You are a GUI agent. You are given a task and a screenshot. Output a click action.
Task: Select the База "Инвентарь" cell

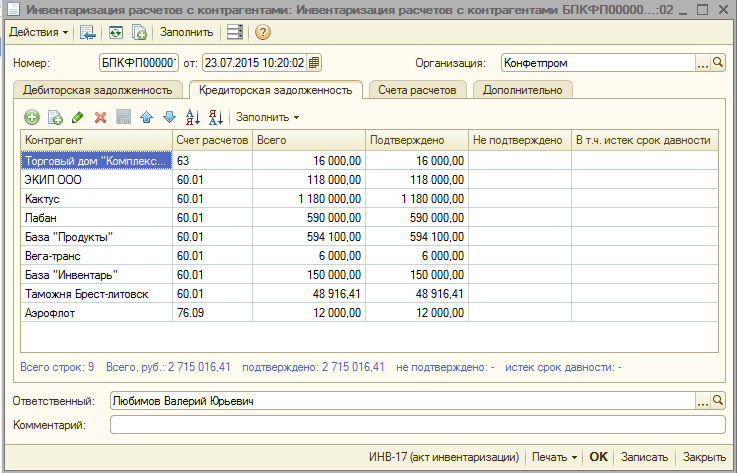coord(97,275)
